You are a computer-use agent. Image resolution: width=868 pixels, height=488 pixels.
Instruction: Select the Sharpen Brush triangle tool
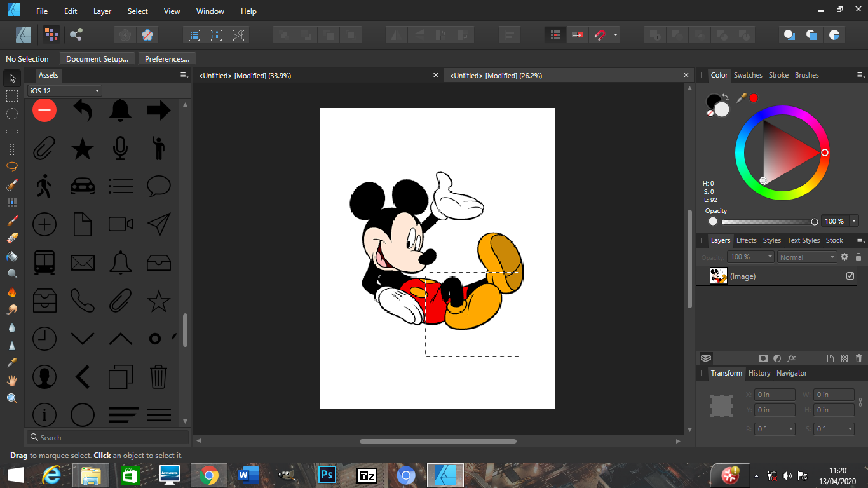[12, 345]
